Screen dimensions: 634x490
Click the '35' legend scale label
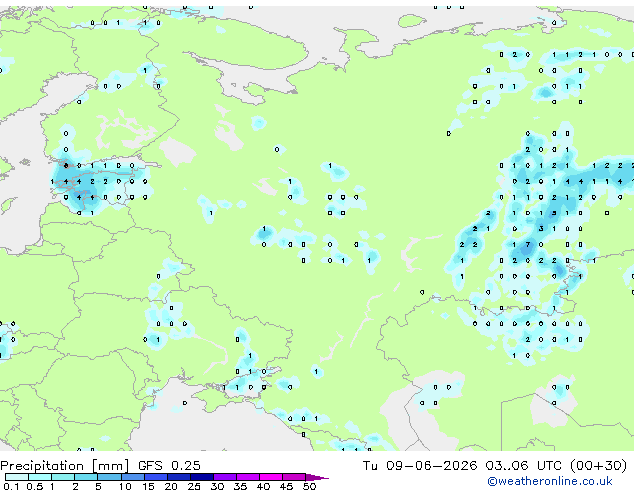click(x=240, y=486)
